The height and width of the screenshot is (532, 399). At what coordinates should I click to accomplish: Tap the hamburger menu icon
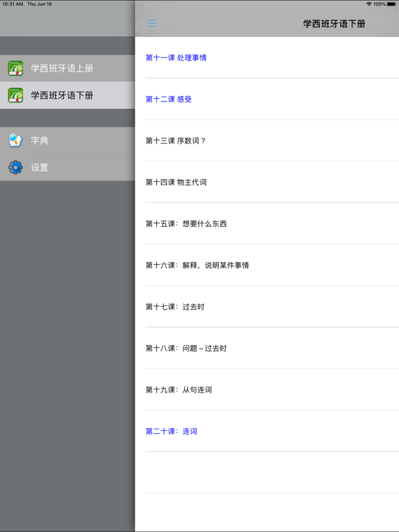[152, 23]
